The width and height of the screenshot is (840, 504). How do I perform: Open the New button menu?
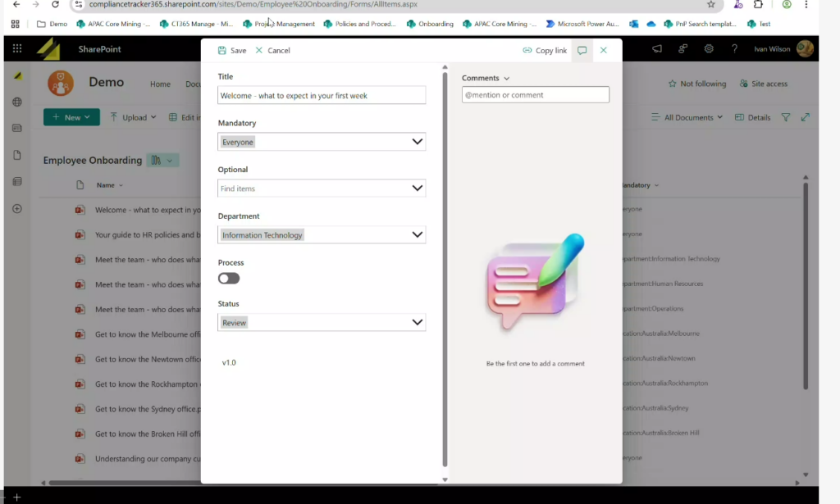[x=71, y=117]
